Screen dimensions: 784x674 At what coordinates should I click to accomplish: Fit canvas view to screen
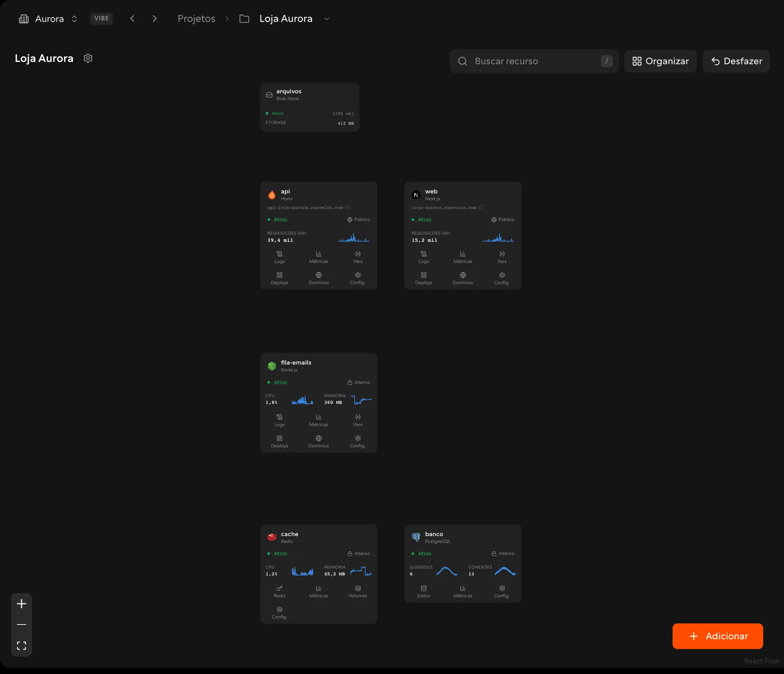click(22, 646)
